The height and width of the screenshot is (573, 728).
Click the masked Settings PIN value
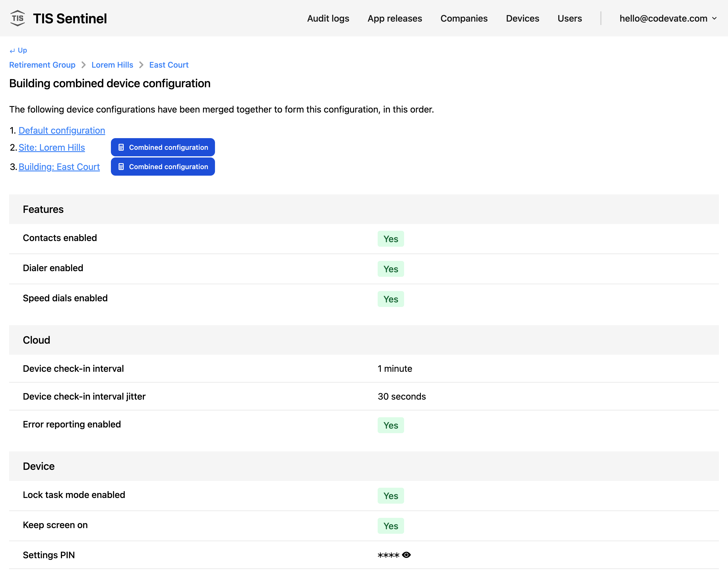pos(388,555)
